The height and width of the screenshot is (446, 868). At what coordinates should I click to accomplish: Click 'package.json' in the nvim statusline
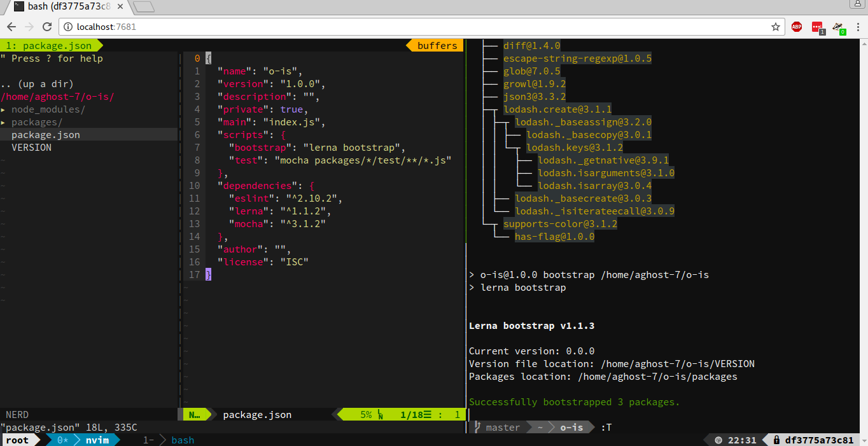pos(257,415)
